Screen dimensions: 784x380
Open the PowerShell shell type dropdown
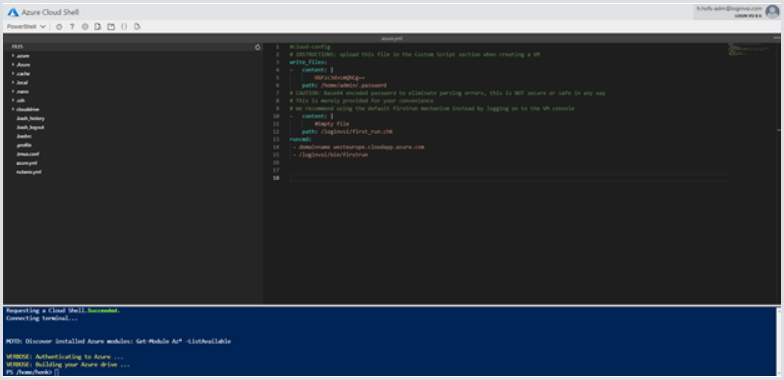pos(26,26)
